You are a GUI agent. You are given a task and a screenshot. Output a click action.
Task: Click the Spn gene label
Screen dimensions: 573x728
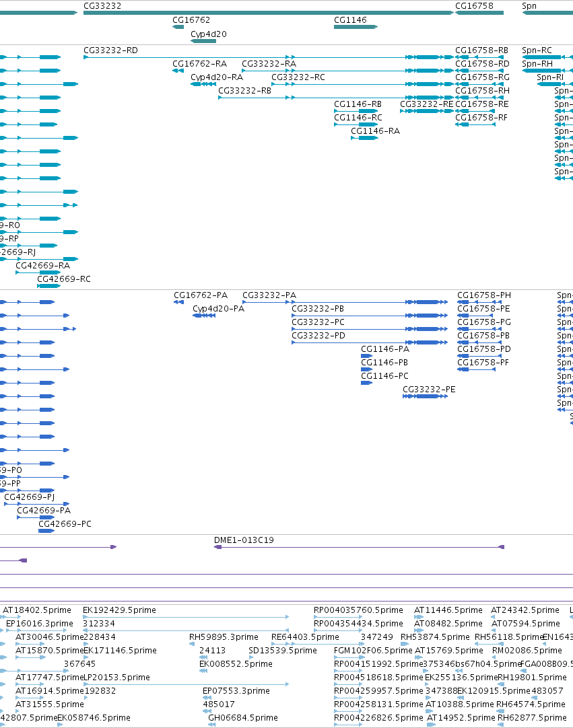tap(529, 6)
